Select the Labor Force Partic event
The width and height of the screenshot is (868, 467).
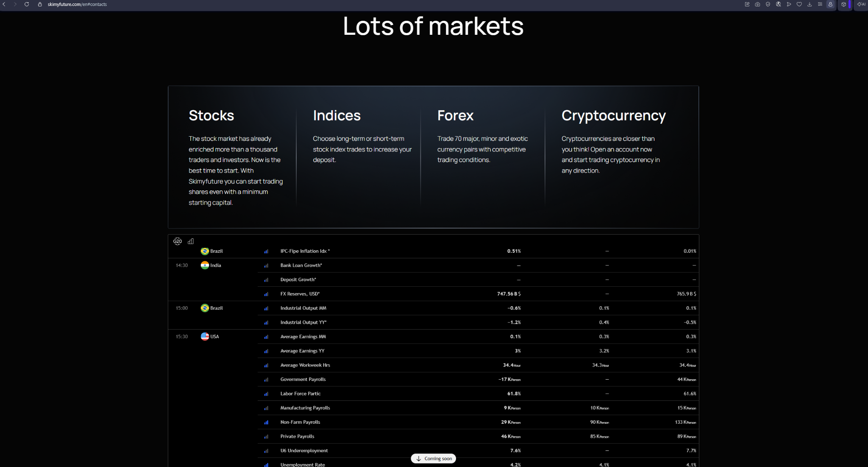point(478,394)
